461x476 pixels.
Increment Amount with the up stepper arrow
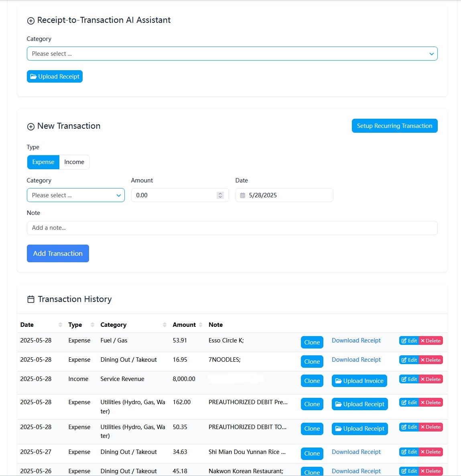pyautogui.click(x=220, y=193)
